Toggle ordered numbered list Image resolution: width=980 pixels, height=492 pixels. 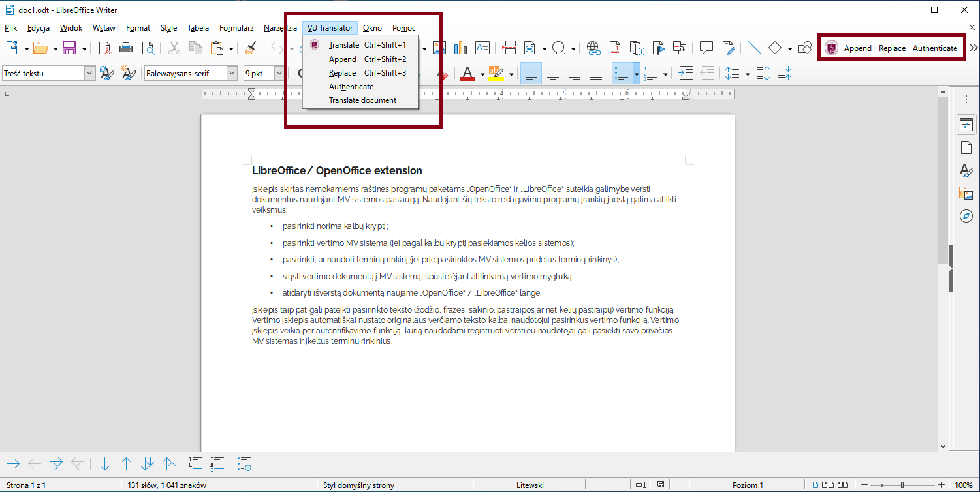pos(652,73)
